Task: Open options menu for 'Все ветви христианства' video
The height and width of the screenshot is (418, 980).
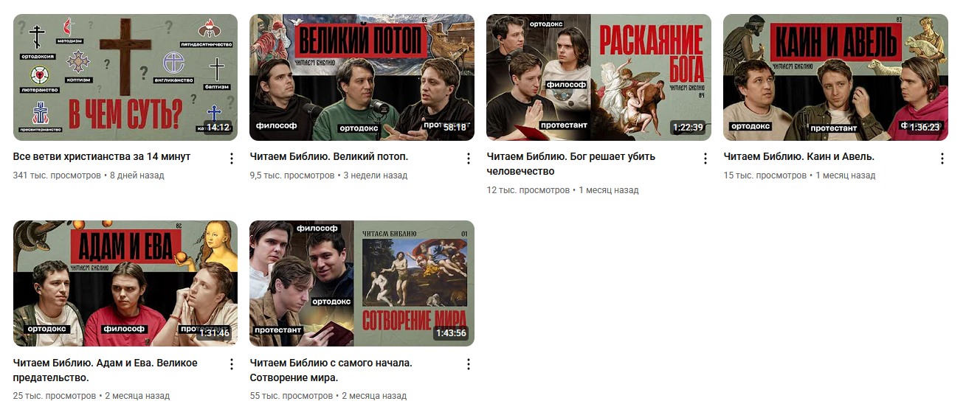Action: 232,159
